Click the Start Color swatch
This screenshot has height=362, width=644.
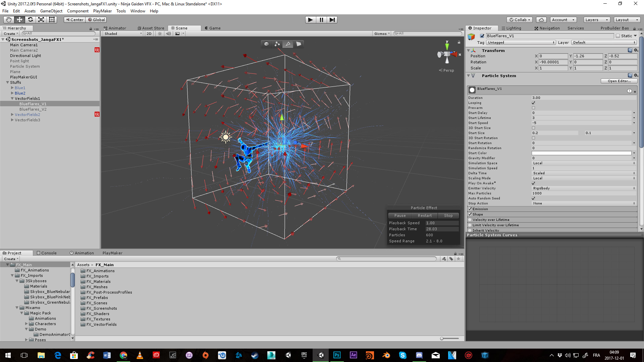coord(581,153)
